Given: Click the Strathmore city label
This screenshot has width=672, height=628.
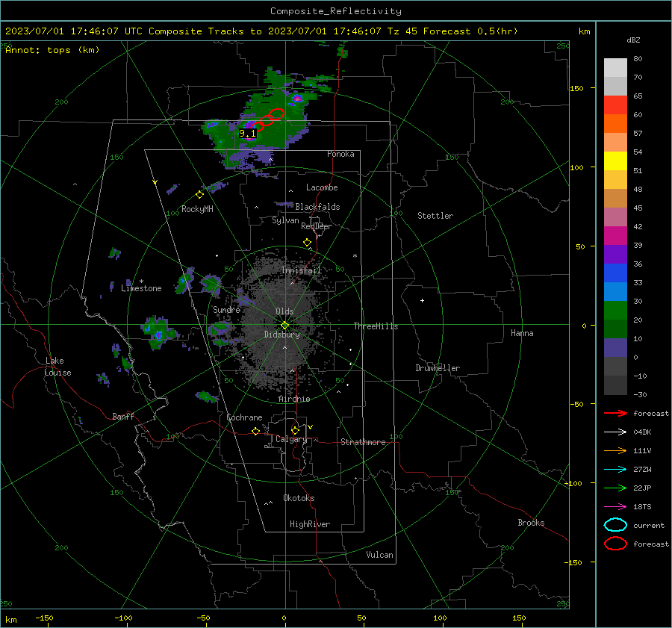Looking at the screenshot, I should pos(363,442).
